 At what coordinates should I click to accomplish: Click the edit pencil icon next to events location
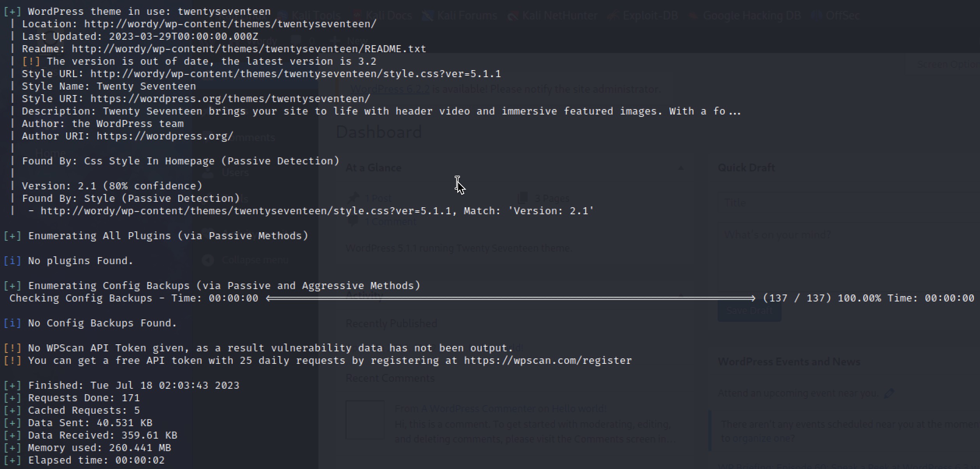889,393
